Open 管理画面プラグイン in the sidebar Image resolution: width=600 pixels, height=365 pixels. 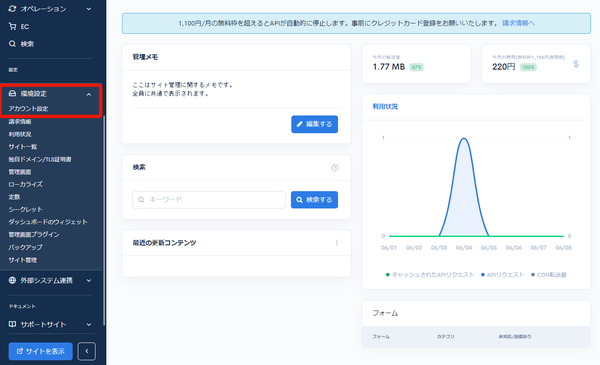tap(34, 234)
